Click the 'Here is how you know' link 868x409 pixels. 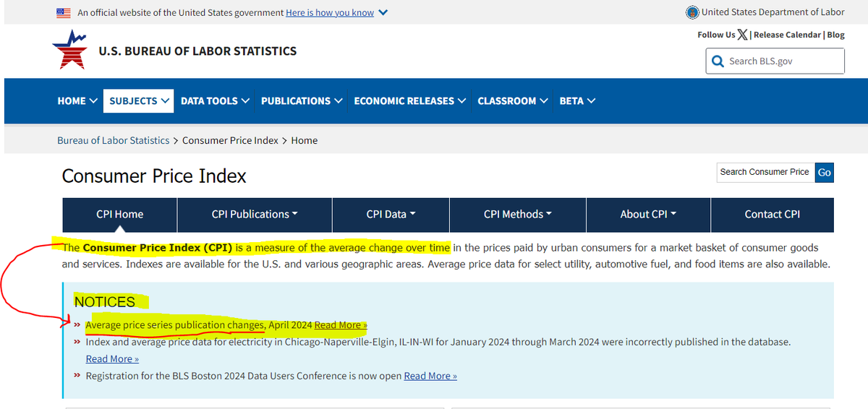[x=330, y=12]
